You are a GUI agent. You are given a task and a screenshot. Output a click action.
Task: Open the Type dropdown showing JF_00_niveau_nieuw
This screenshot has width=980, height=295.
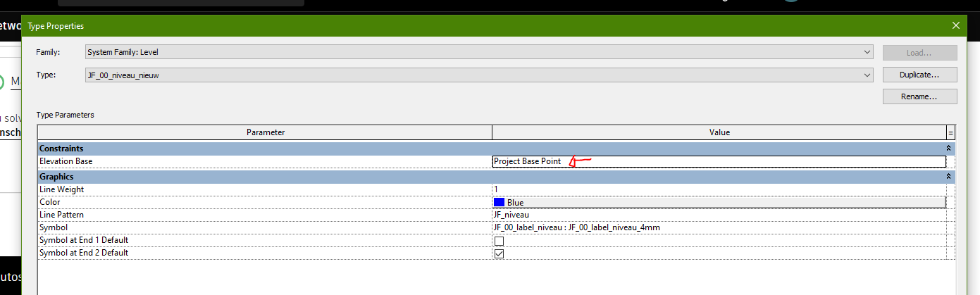point(478,75)
